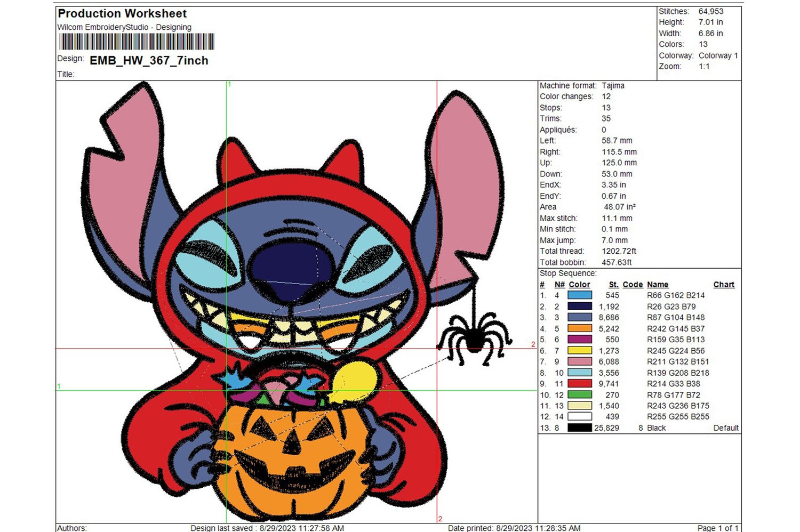Click the stitch count "8,686" in stop 3

click(609, 317)
